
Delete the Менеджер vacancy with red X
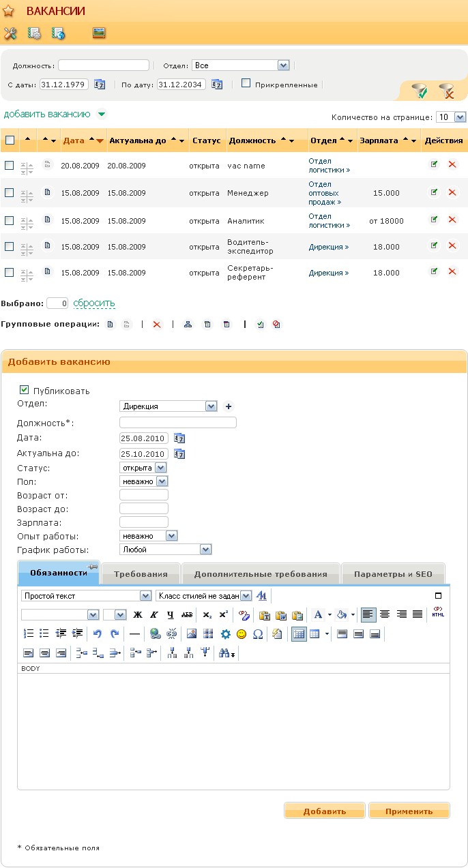click(x=452, y=192)
